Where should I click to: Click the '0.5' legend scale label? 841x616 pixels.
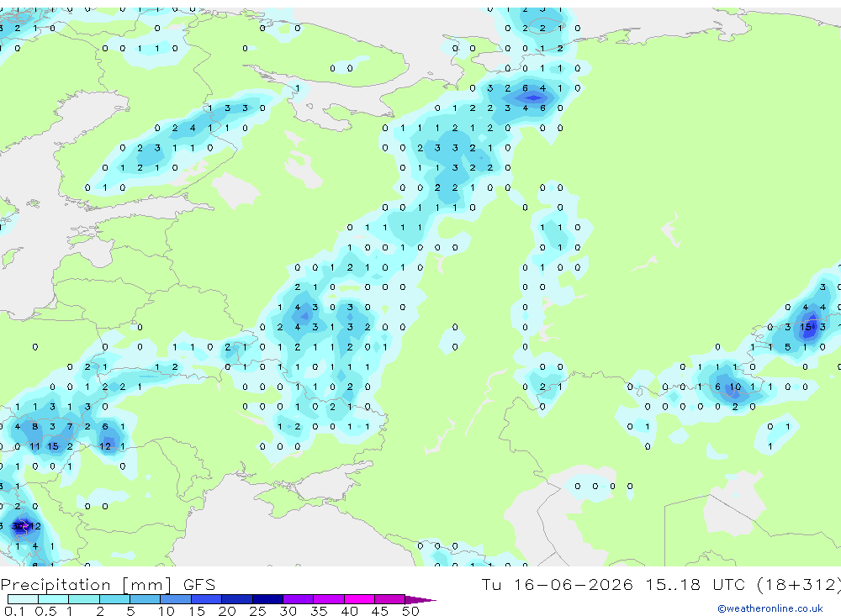click(45, 611)
